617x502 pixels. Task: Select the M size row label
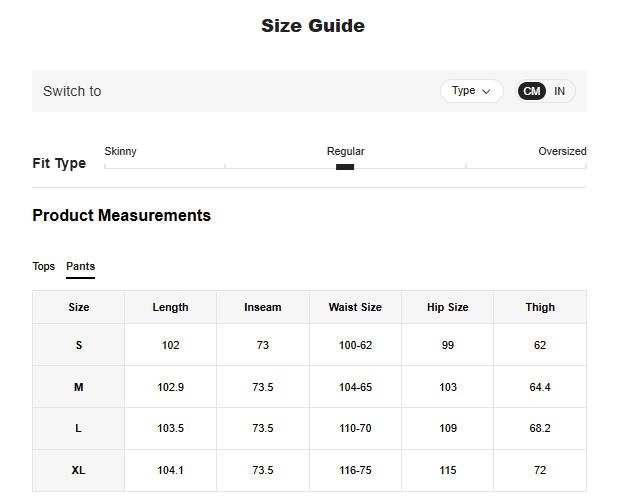[79, 387]
